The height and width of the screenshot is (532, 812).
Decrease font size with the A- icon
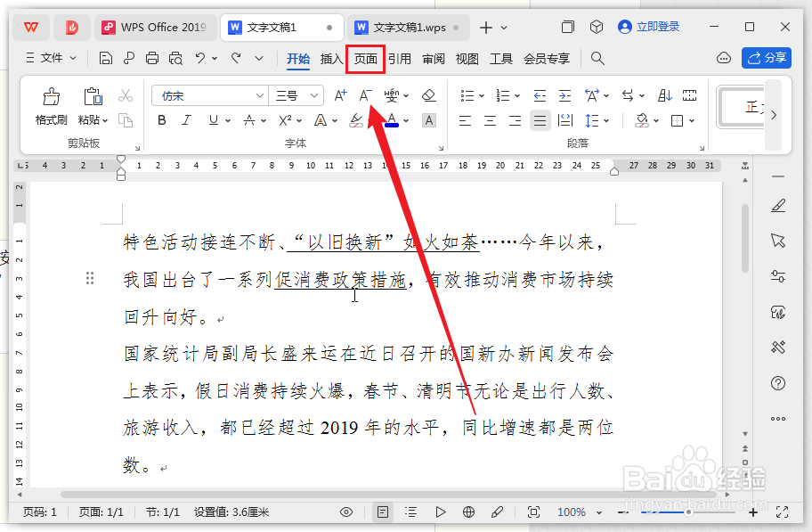[x=364, y=94]
